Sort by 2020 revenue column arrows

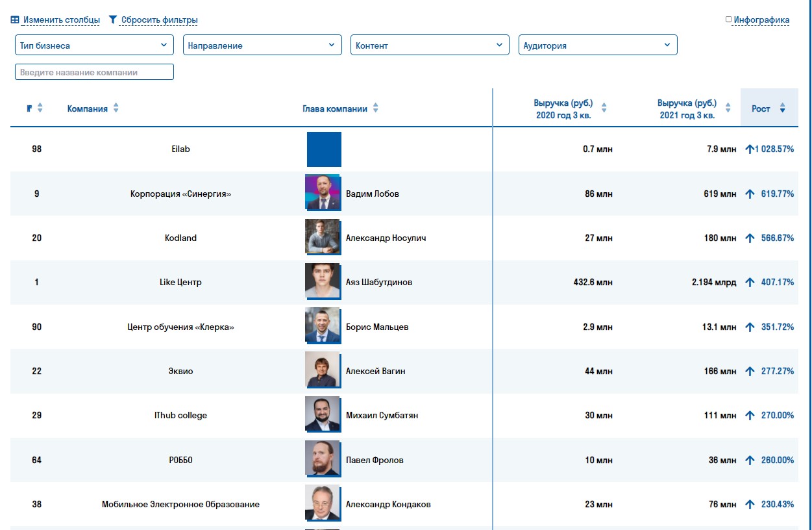click(604, 108)
